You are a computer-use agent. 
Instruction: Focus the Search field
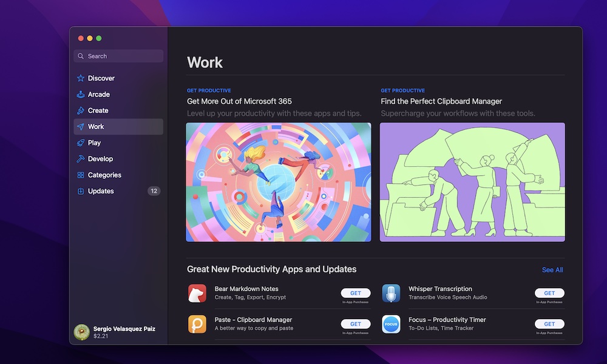point(118,56)
